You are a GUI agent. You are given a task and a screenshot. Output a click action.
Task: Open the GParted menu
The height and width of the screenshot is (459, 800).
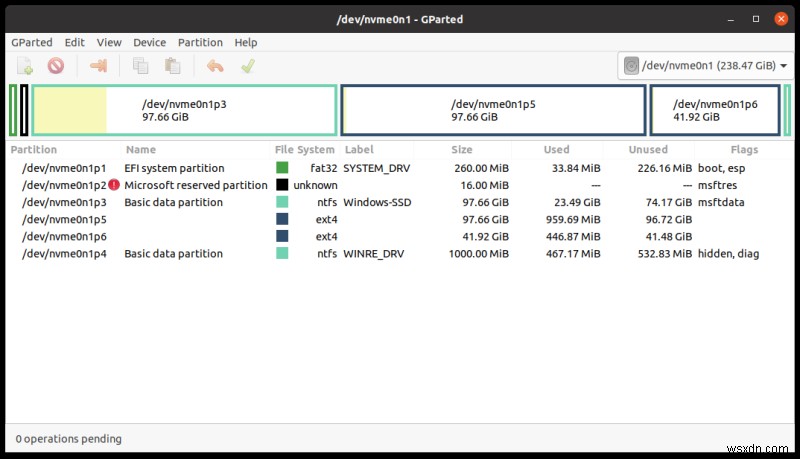tap(32, 43)
